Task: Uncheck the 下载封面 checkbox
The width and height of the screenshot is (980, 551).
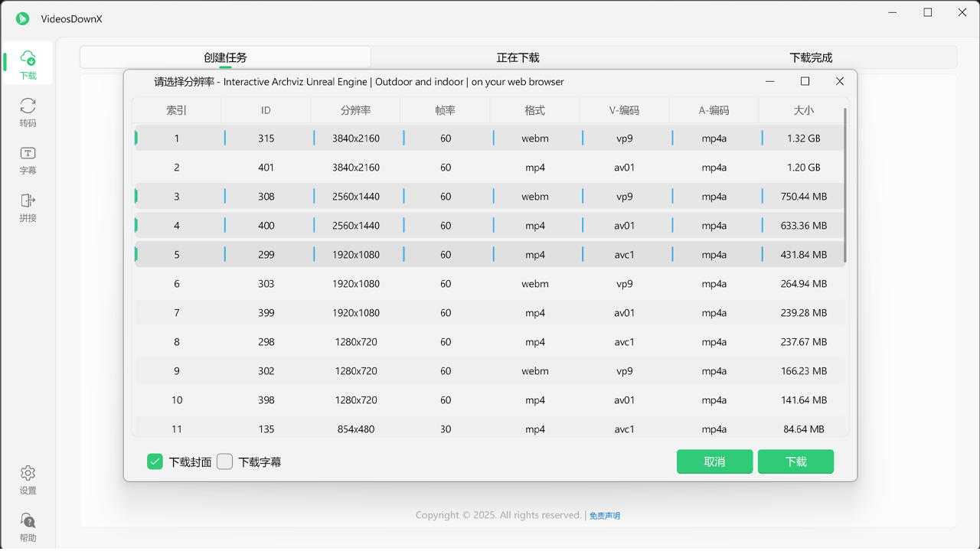Action: pos(155,461)
